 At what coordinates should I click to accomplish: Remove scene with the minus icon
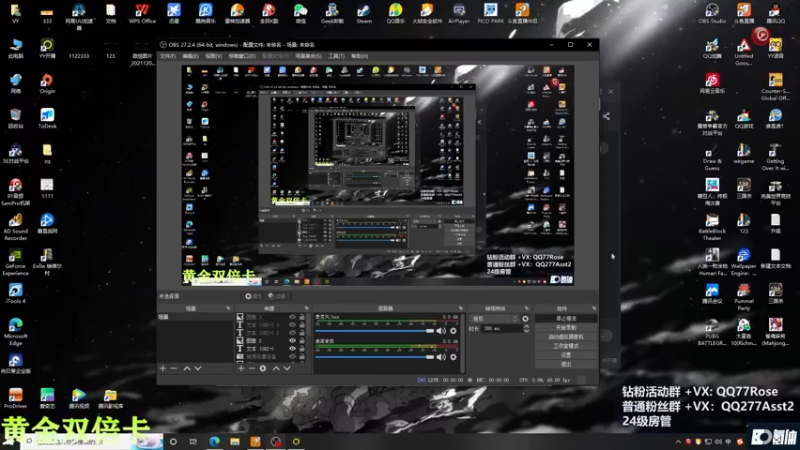[173, 368]
